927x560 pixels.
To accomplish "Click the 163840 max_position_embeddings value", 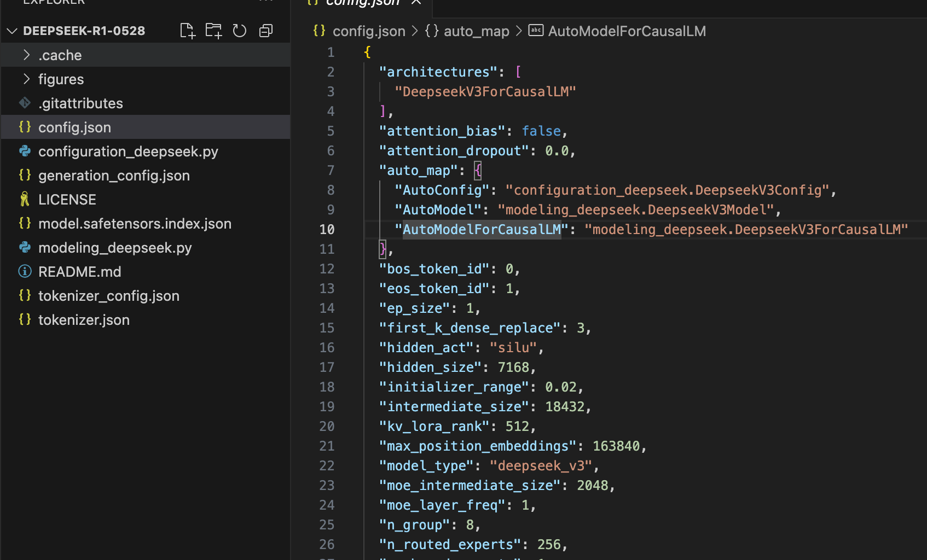I will [x=616, y=446].
